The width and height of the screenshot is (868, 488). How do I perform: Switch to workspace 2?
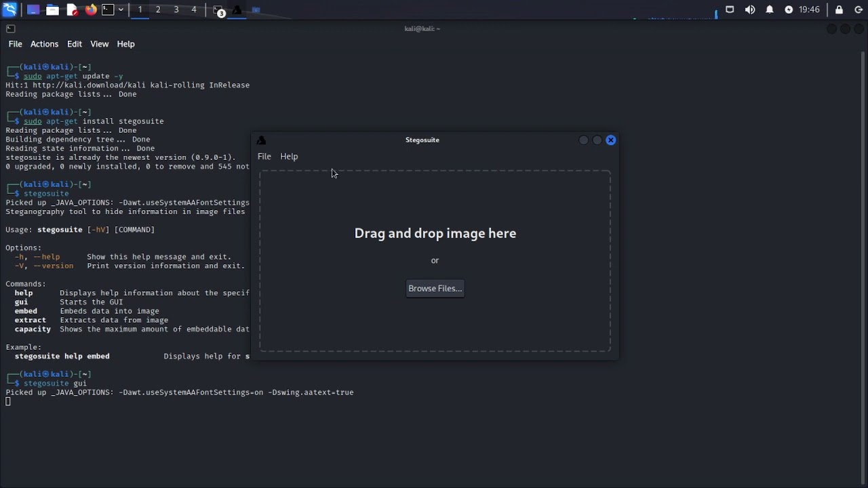point(158,9)
